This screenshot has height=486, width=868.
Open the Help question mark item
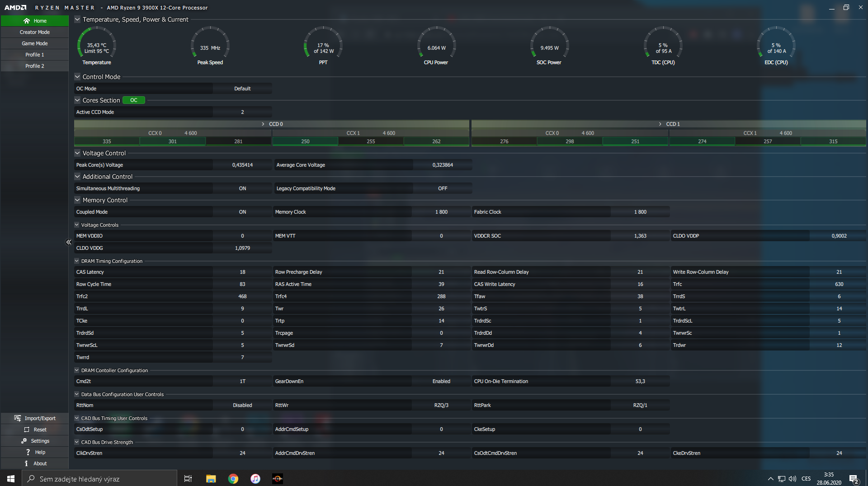tap(28, 452)
